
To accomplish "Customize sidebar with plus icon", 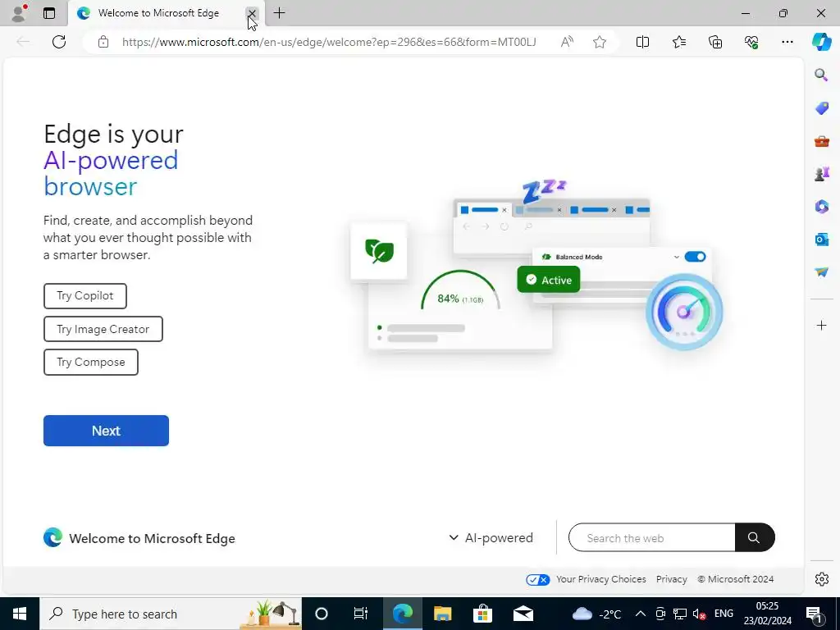I will 821,325.
